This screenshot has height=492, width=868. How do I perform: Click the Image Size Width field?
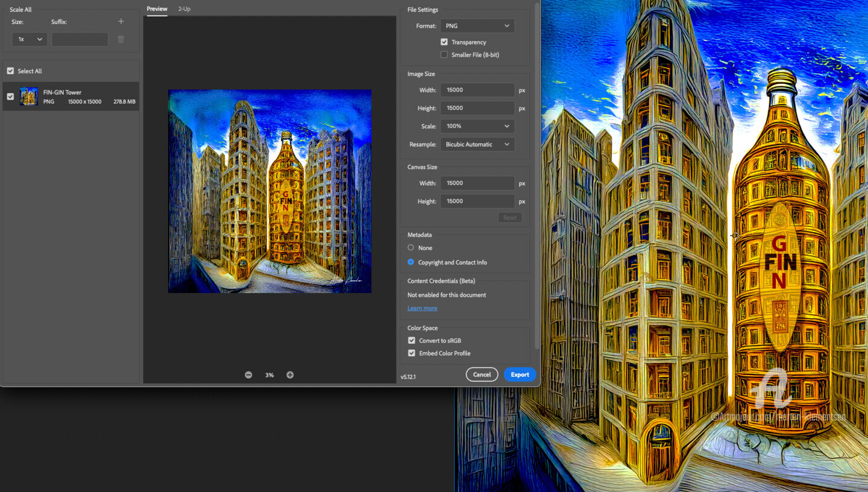click(x=477, y=90)
